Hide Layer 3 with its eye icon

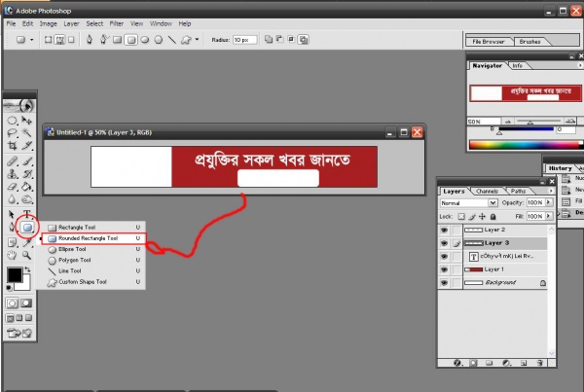pyautogui.click(x=444, y=243)
